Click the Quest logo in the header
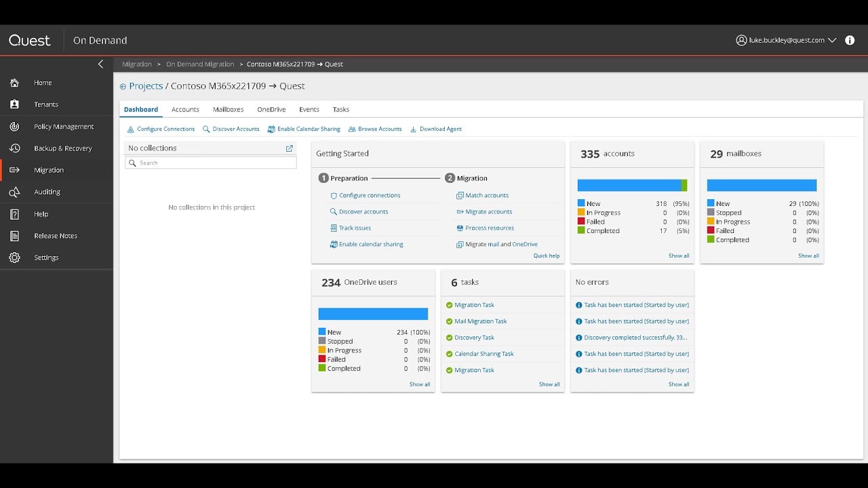This screenshot has height=488, width=868. point(30,41)
